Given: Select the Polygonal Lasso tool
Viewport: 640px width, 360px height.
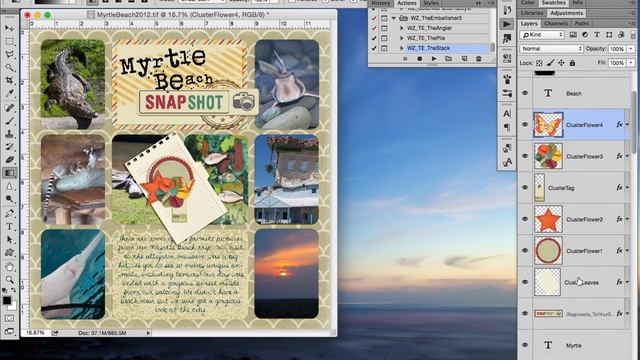Looking at the screenshot, I should tap(9, 55).
